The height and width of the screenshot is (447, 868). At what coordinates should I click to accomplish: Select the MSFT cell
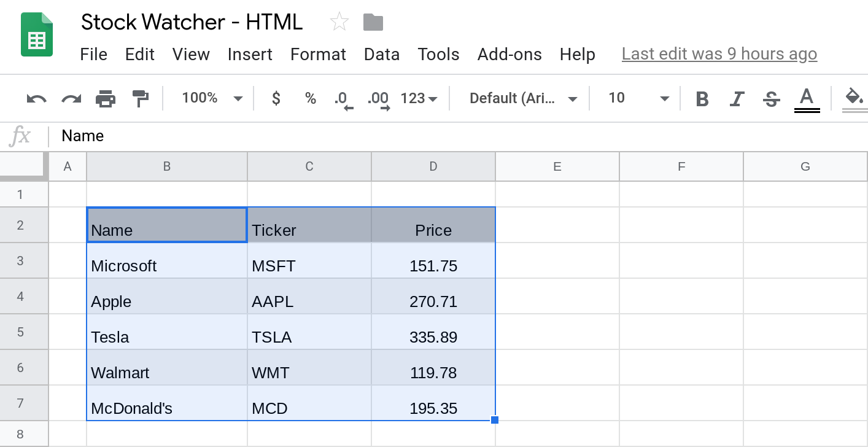click(x=309, y=261)
